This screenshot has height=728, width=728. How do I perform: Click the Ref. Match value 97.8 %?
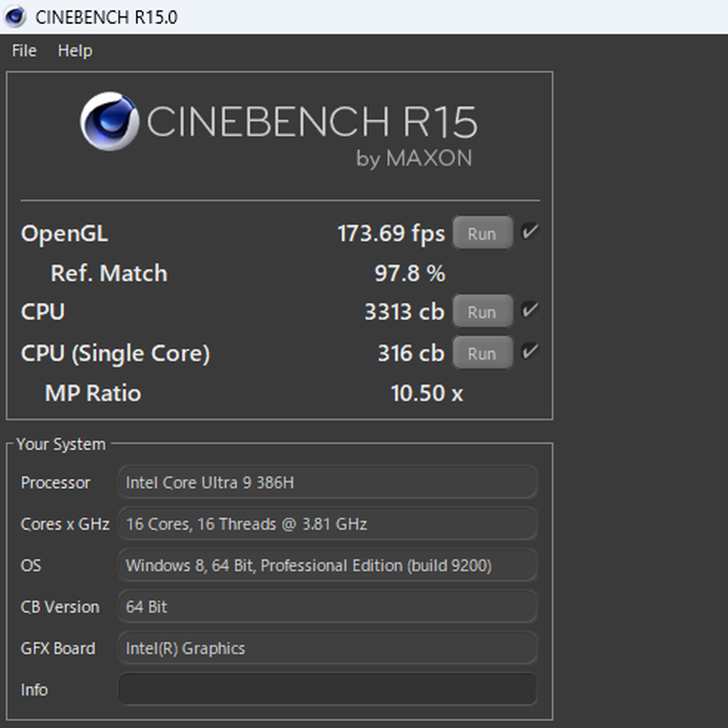pos(410,273)
